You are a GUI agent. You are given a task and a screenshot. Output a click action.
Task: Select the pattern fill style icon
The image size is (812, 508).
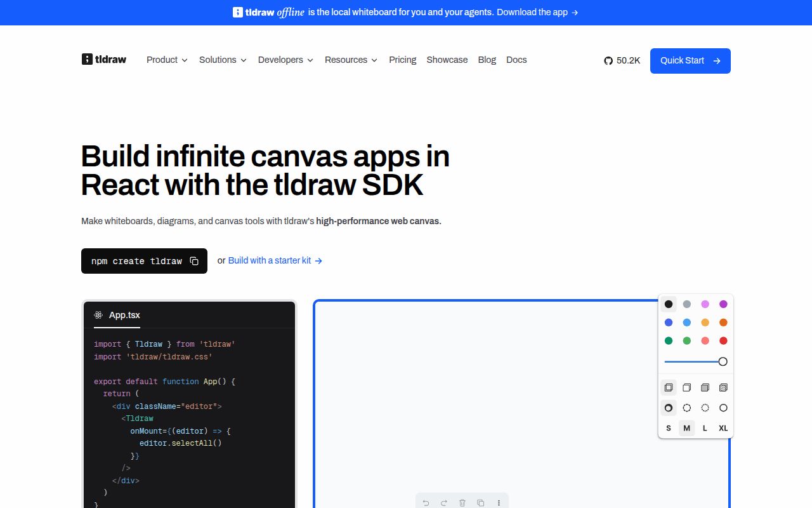(723, 387)
